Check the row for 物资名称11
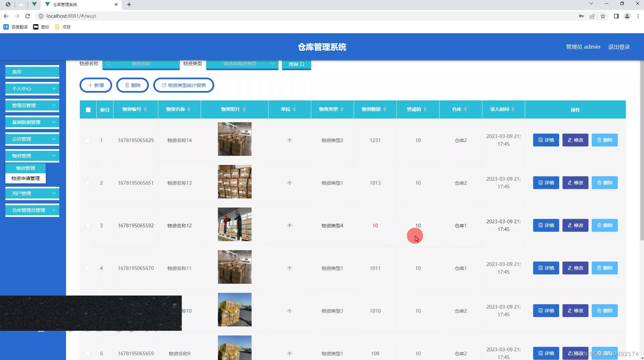Image resolution: width=644 pixels, height=360 pixels. 88,268
